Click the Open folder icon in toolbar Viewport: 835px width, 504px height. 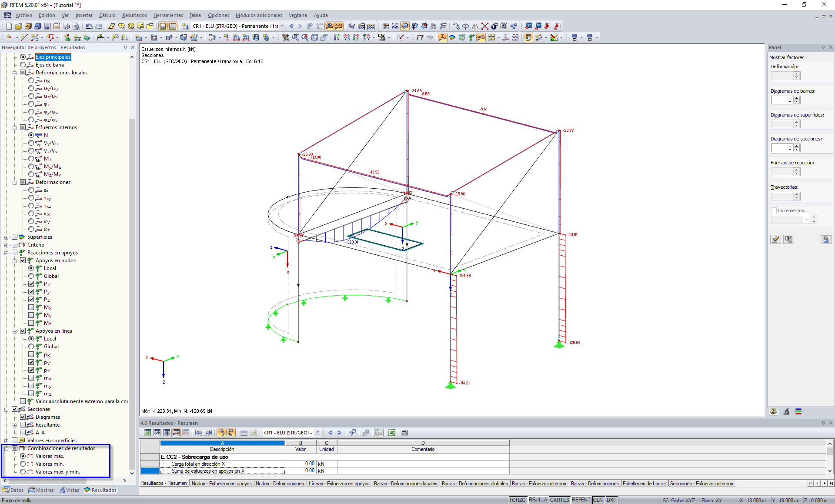(18, 26)
